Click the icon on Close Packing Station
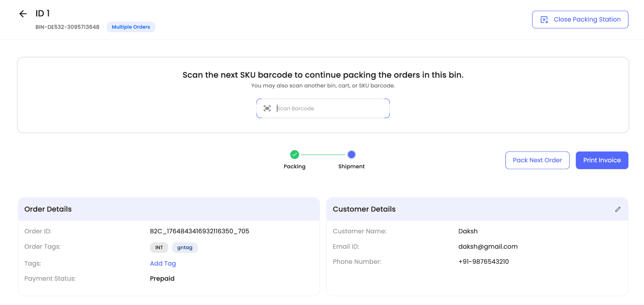Viewport: 644px width, 305px height. pos(544,19)
